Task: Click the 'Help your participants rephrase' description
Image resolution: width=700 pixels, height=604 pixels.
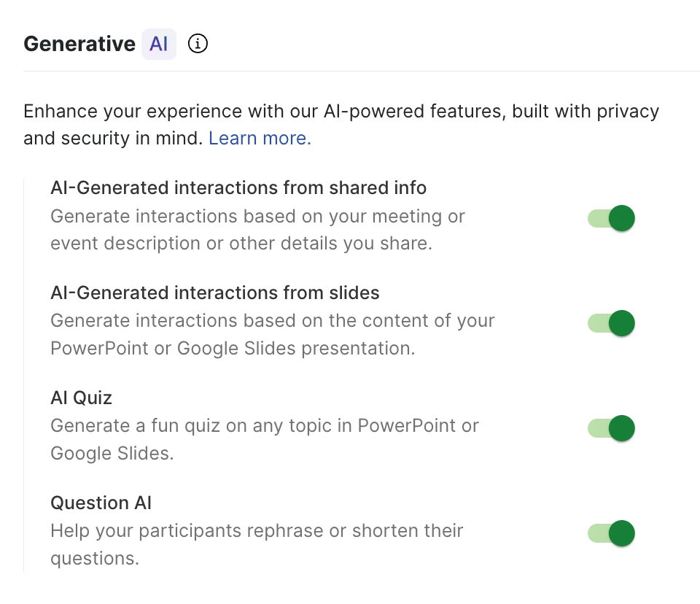Action: click(x=257, y=544)
